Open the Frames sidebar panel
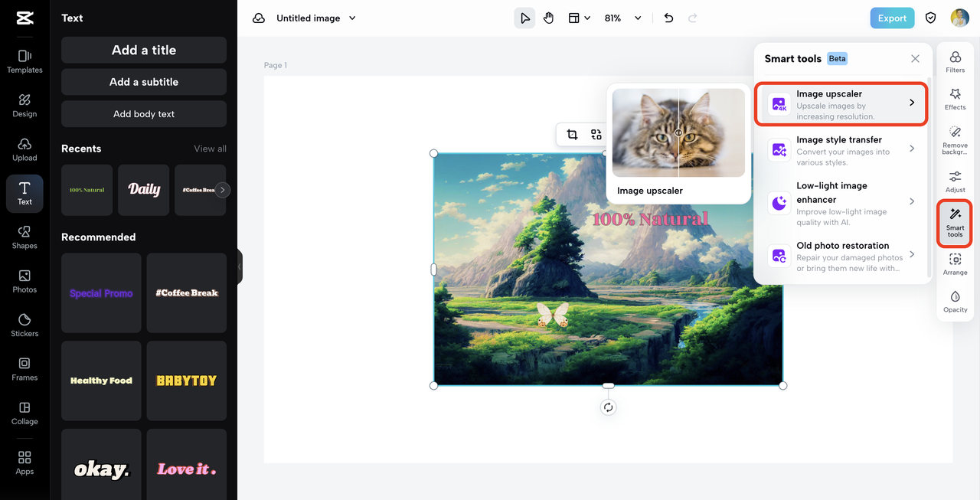 click(24, 369)
